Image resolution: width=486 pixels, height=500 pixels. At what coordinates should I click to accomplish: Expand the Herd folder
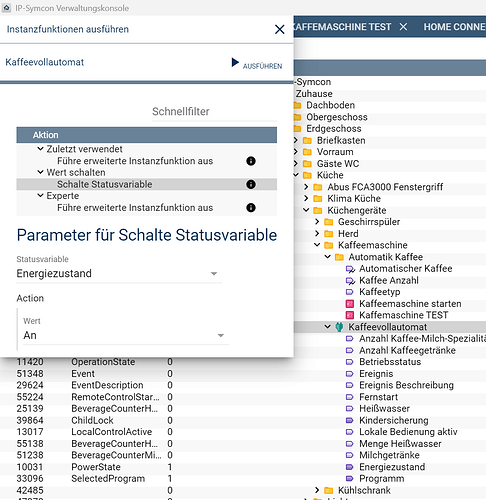[317, 233]
